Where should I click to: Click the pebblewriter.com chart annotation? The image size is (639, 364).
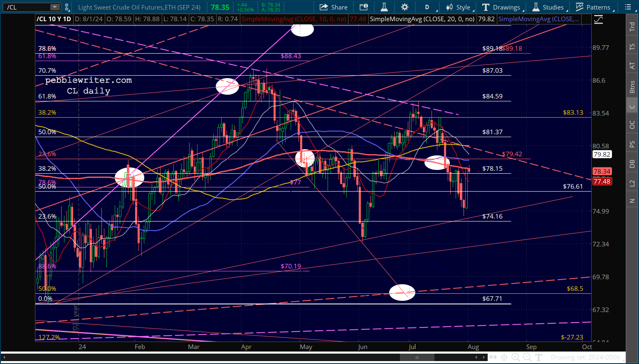pyautogui.click(x=89, y=80)
